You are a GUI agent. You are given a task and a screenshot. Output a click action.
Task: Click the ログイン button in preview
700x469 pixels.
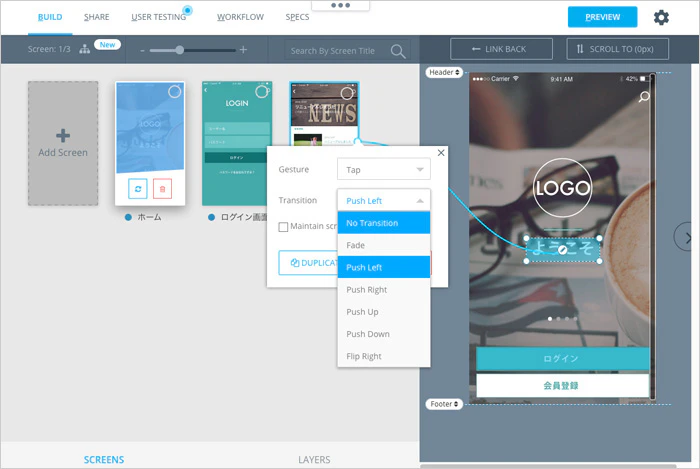coord(562,359)
